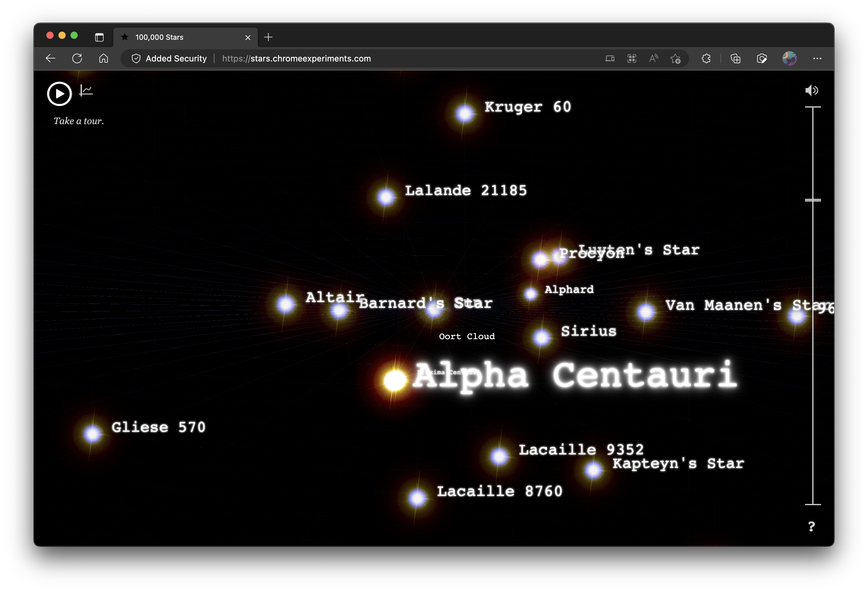The height and width of the screenshot is (591, 868).
Task: Mute the sound with speaker icon
Action: pyautogui.click(x=811, y=90)
